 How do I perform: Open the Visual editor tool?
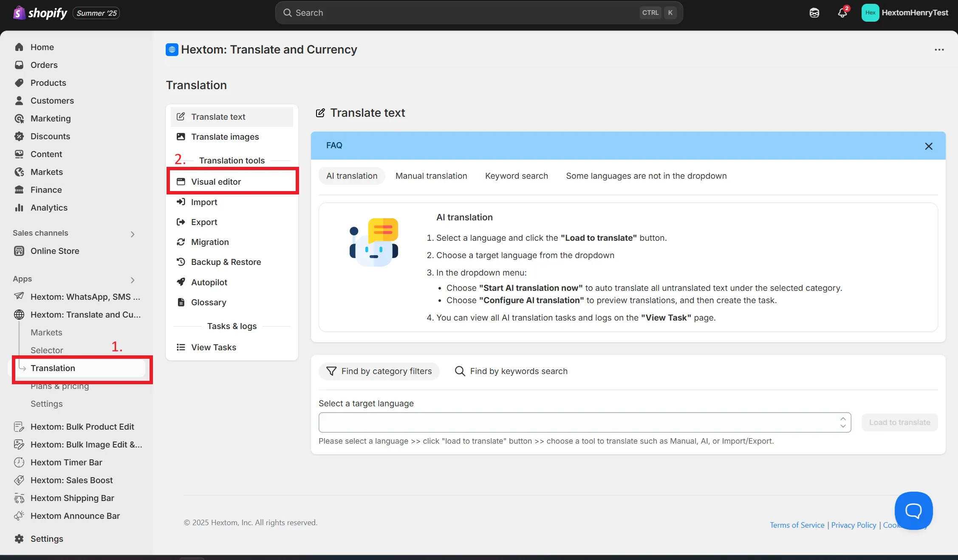click(232, 182)
